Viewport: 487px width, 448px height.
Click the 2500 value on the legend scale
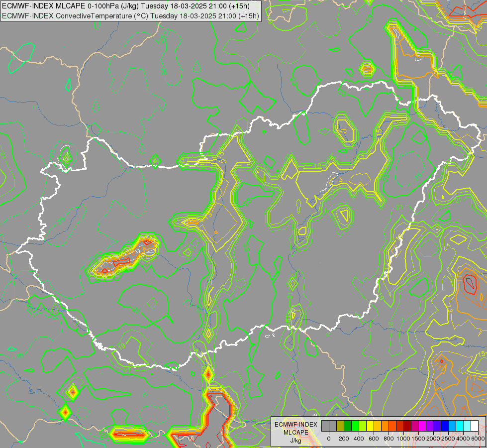click(x=448, y=439)
